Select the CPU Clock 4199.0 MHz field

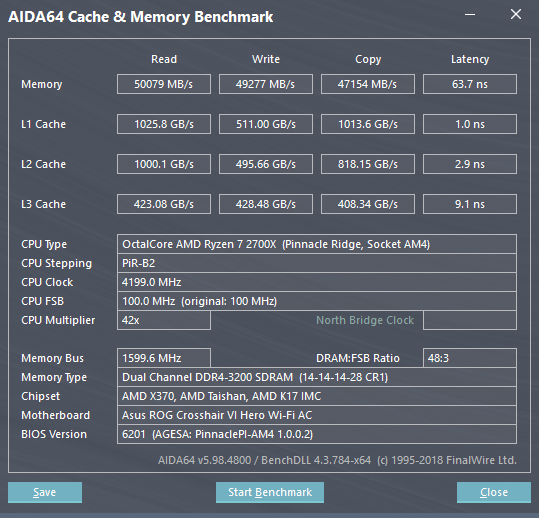pyautogui.click(x=317, y=282)
